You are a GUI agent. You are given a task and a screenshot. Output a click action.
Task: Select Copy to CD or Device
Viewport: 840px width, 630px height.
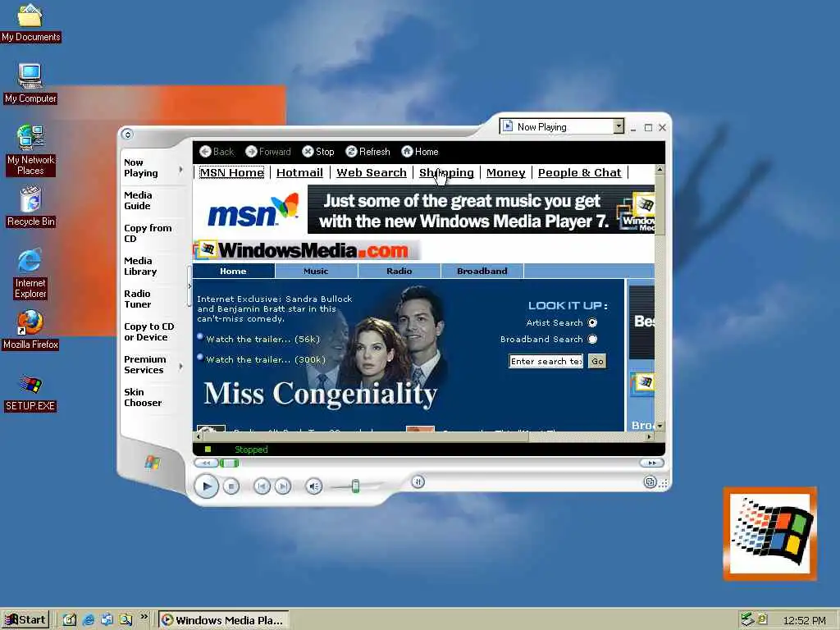coord(149,331)
